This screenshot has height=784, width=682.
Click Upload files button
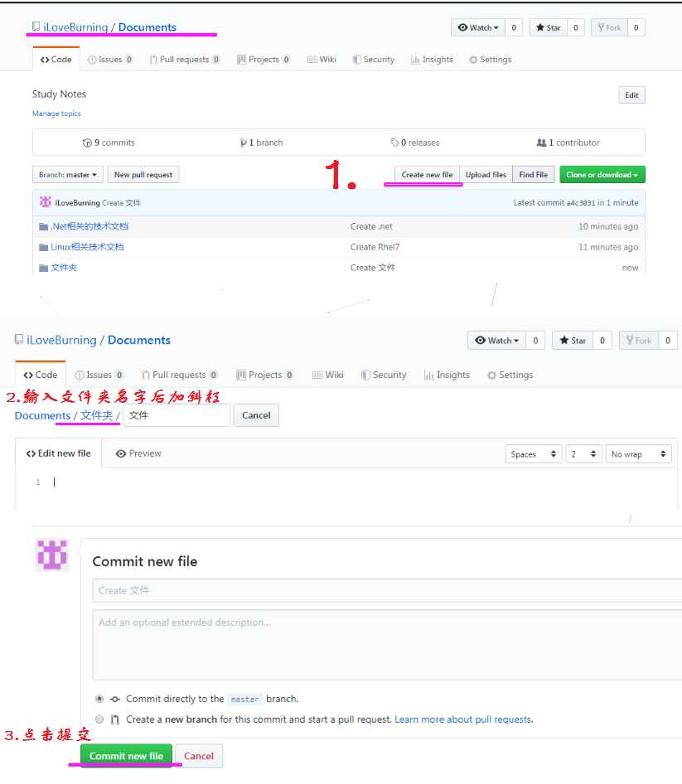pos(486,175)
